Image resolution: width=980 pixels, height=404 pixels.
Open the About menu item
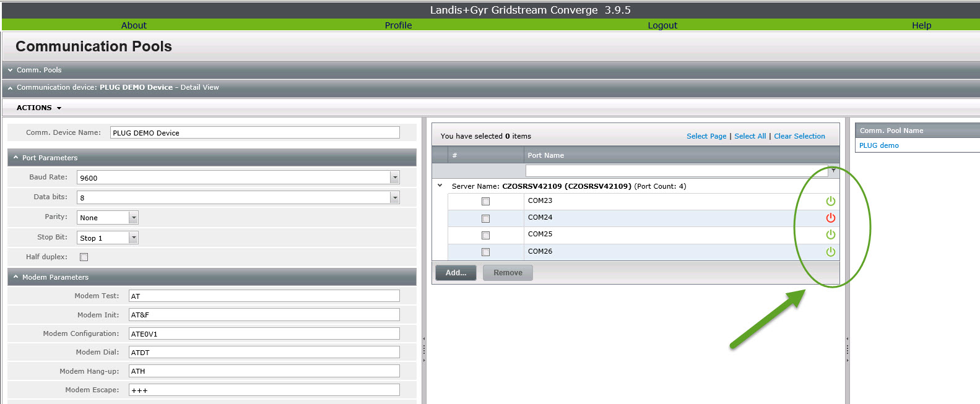pyautogui.click(x=134, y=25)
